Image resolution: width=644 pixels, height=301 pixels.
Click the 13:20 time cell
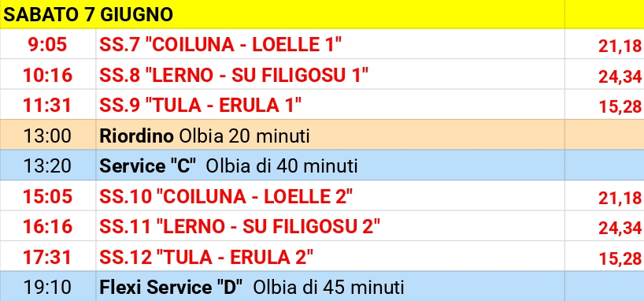pyautogui.click(x=48, y=166)
